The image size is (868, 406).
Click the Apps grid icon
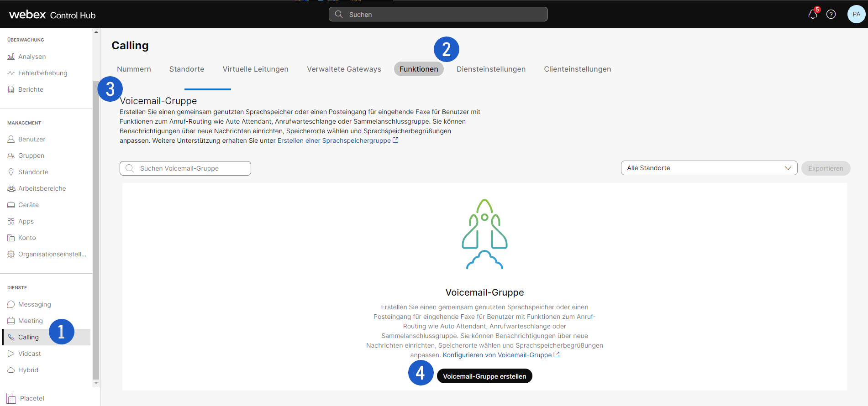pyautogui.click(x=11, y=221)
